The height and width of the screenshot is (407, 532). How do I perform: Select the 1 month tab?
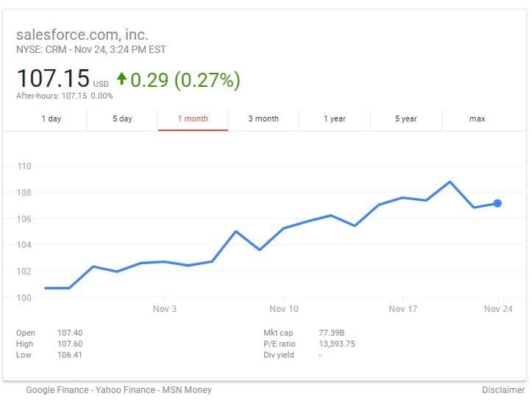click(x=193, y=118)
